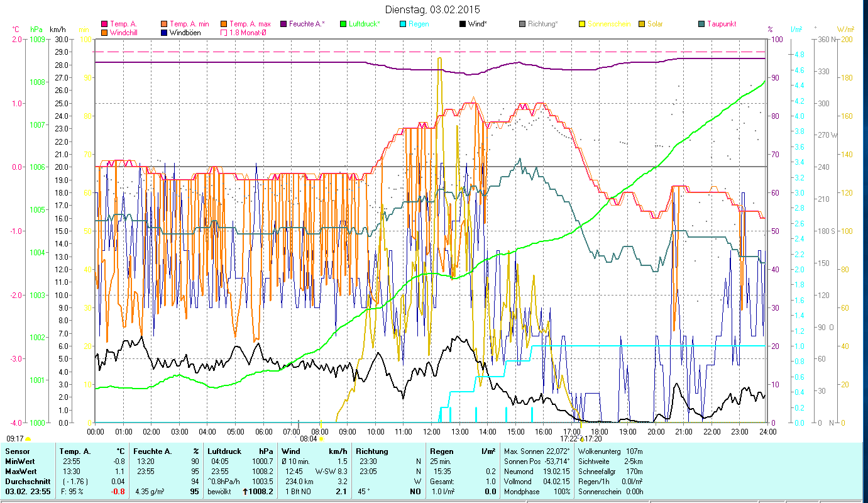The height and width of the screenshot is (503, 868).
Task: Click the black Wind* legend swatch
Action: 462,24
